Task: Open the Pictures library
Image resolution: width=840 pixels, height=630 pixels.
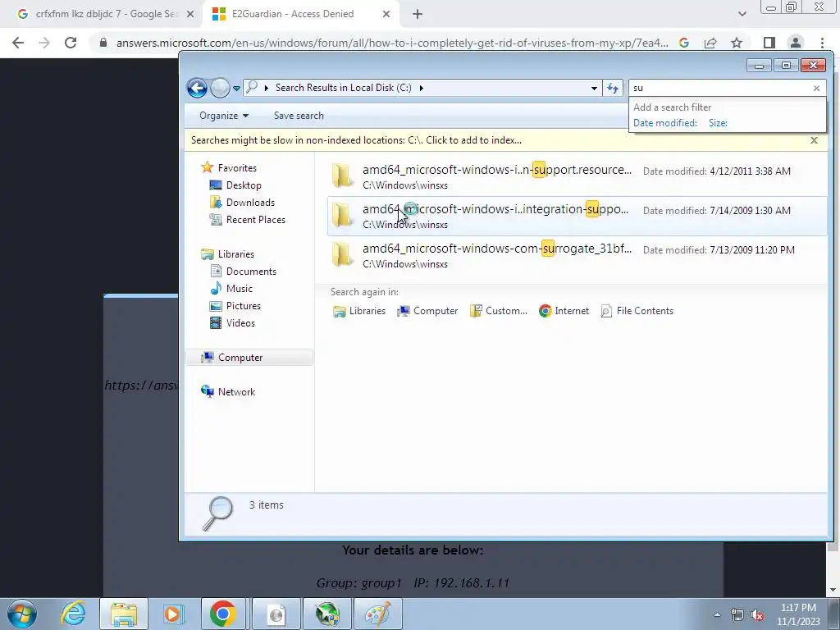Action: (243, 306)
